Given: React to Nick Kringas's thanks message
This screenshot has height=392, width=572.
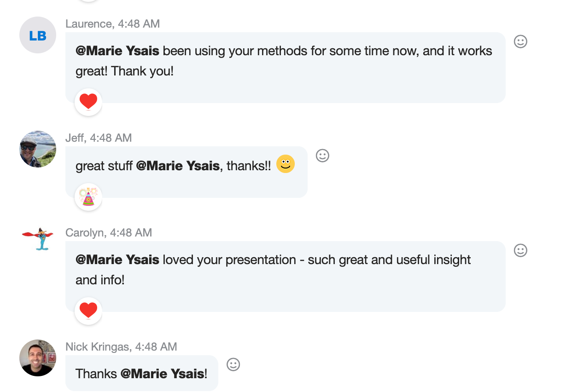Looking at the screenshot, I should [x=233, y=365].
